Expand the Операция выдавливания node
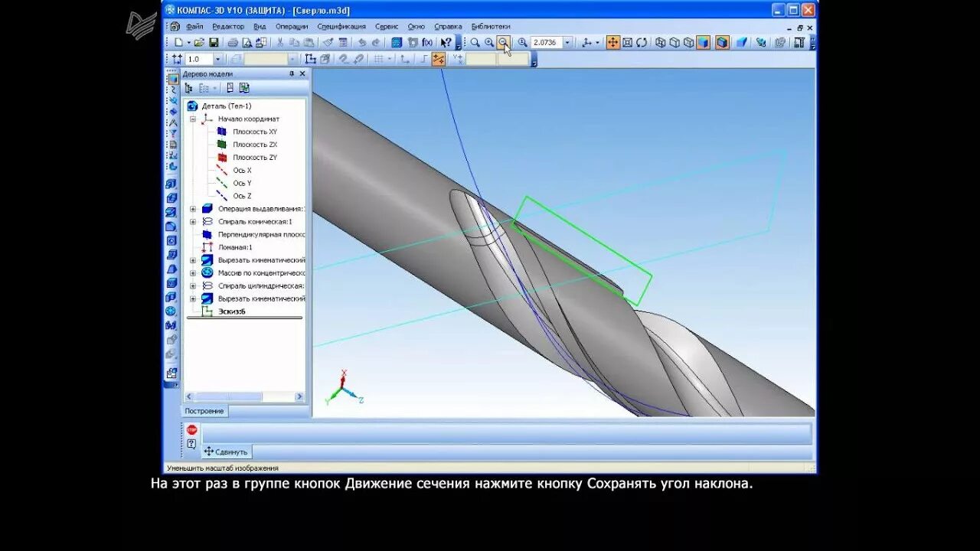This screenshot has width=980, height=551. 193,209
